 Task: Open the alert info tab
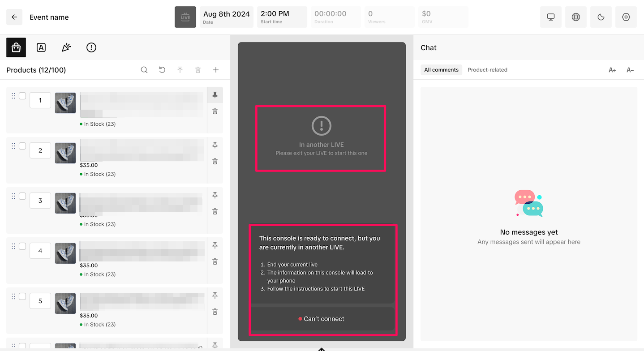(x=91, y=47)
